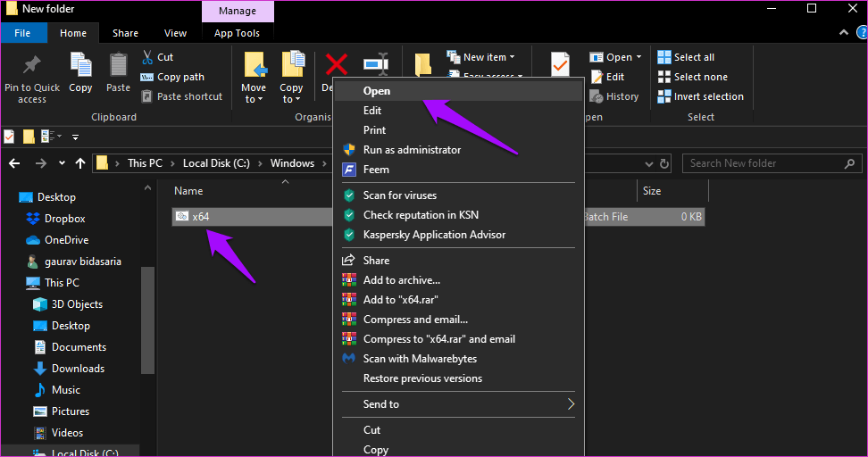
Task: Click the ribbon Edit button
Action: pos(608,77)
